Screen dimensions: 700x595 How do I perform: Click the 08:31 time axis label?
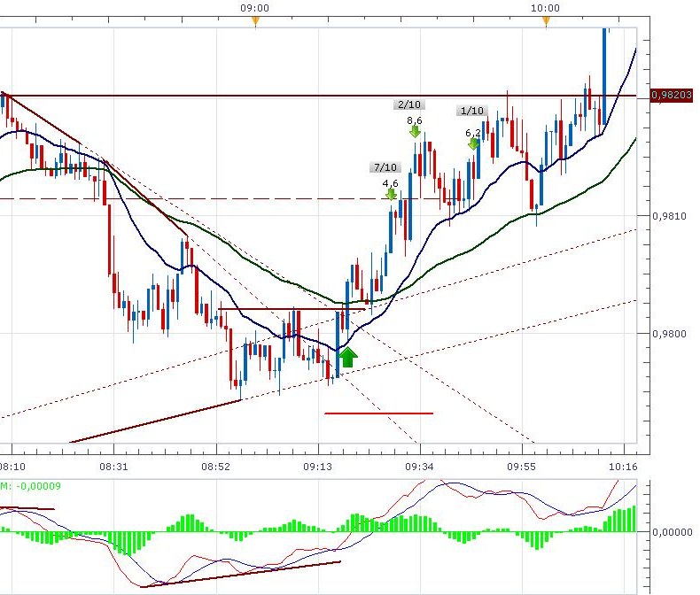[113, 467]
